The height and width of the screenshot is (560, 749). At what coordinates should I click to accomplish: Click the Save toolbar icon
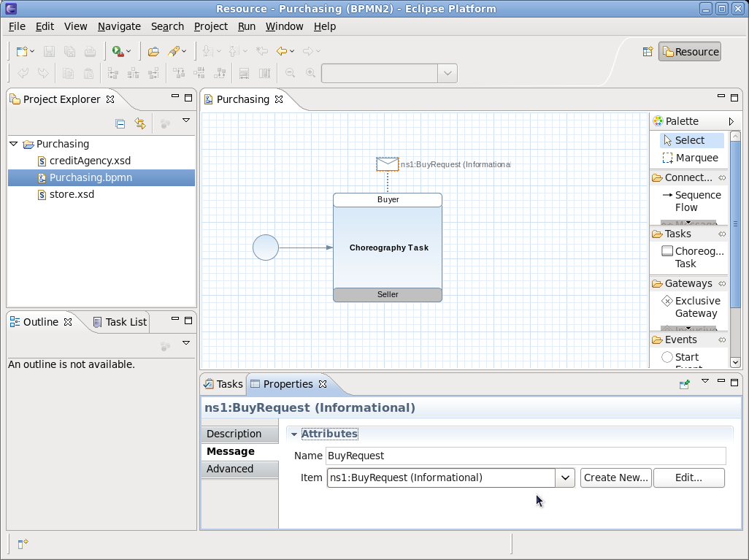click(x=49, y=51)
